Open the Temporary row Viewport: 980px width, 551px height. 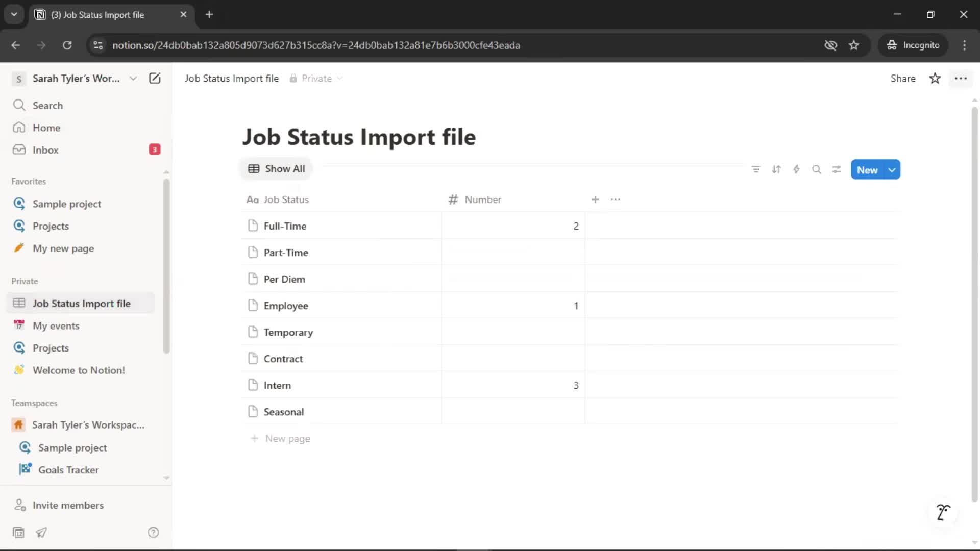click(x=288, y=332)
